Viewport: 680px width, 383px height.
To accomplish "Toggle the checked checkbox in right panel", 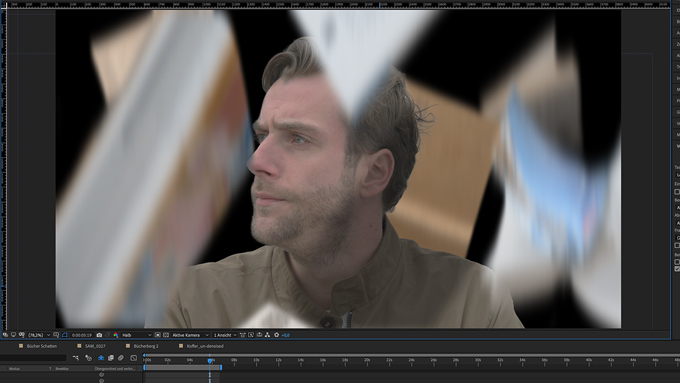I will [677, 269].
